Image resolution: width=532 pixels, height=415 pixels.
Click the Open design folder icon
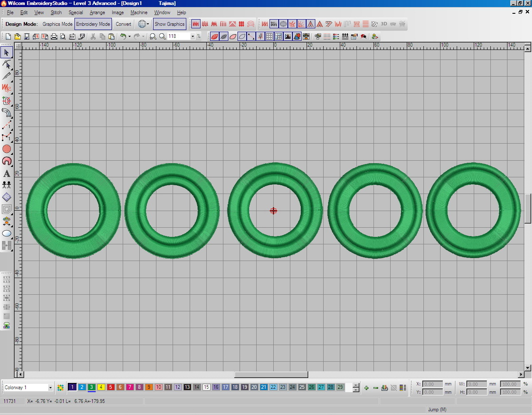click(17, 37)
